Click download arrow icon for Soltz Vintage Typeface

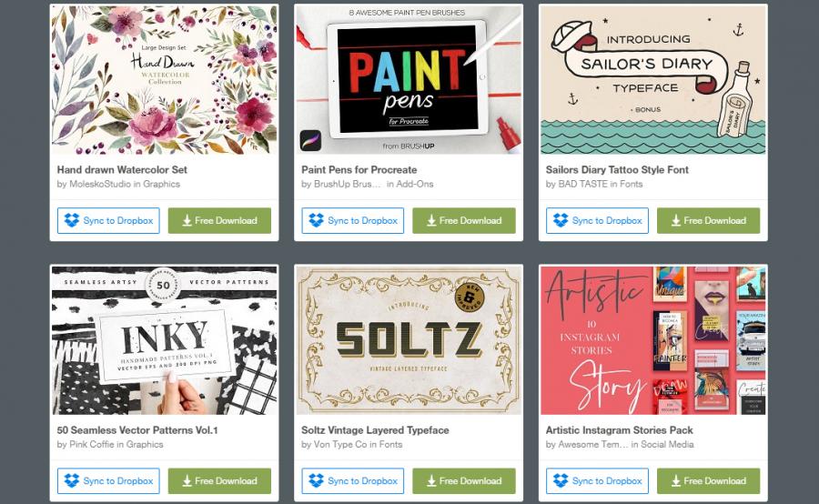pos(431,481)
